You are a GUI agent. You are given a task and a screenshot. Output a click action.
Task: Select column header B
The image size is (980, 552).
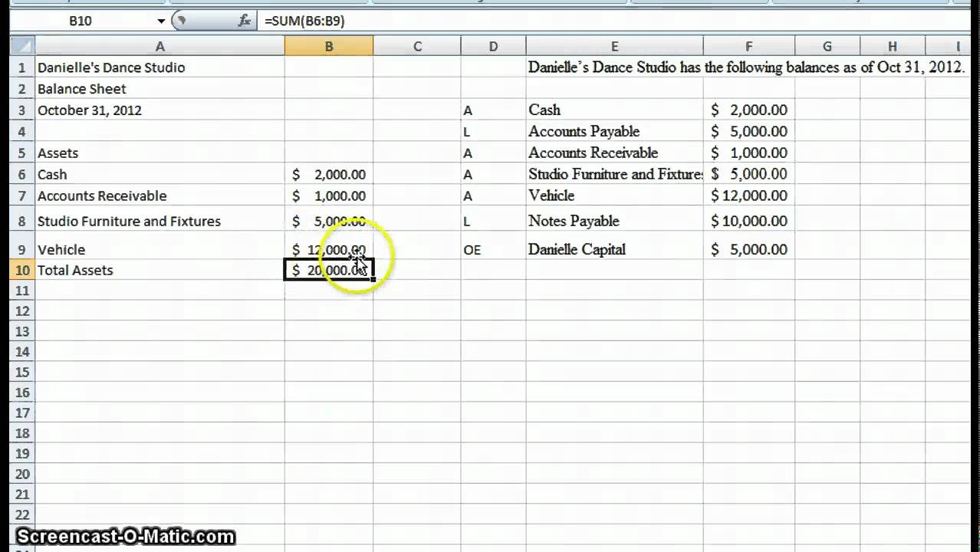(328, 46)
